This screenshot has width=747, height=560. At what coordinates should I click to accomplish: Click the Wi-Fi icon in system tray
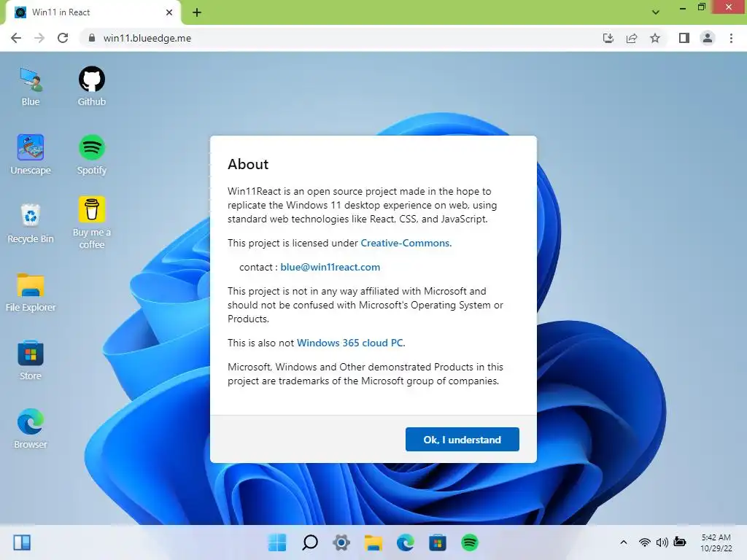point(645,542)
